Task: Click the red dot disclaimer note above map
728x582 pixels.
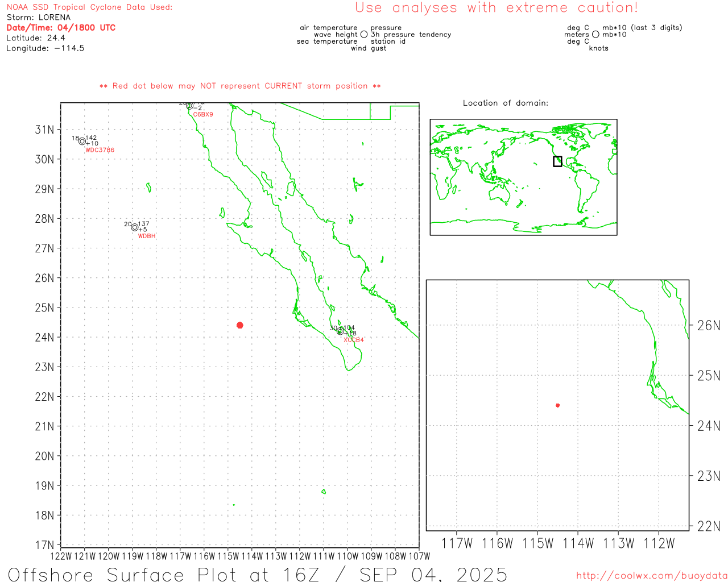Action: [x=240, y=86]
